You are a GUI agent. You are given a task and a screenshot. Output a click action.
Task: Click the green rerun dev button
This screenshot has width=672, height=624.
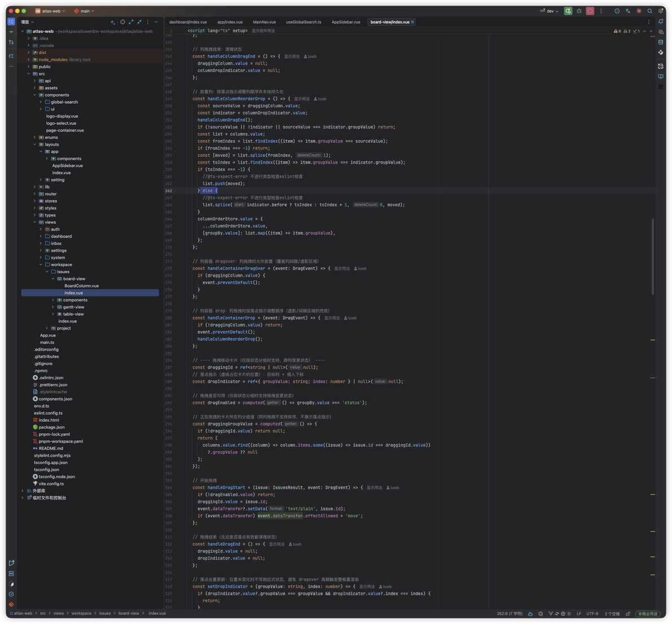(x=568, y=11)
